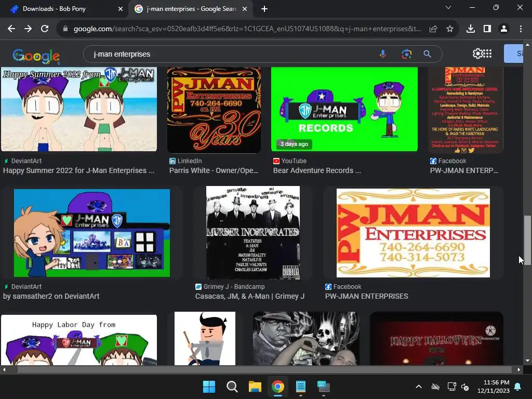Screen dimensions: 532x399
Task: Open Notepad from the taskbar
Action: (301, 387)
